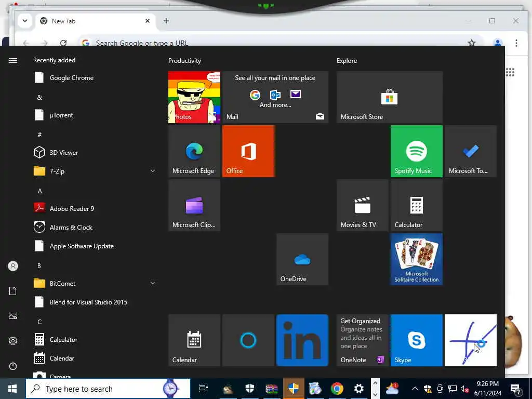Open Documents from Start sidebar
Screen dimensions: 532x399
[x=13, y=291]
